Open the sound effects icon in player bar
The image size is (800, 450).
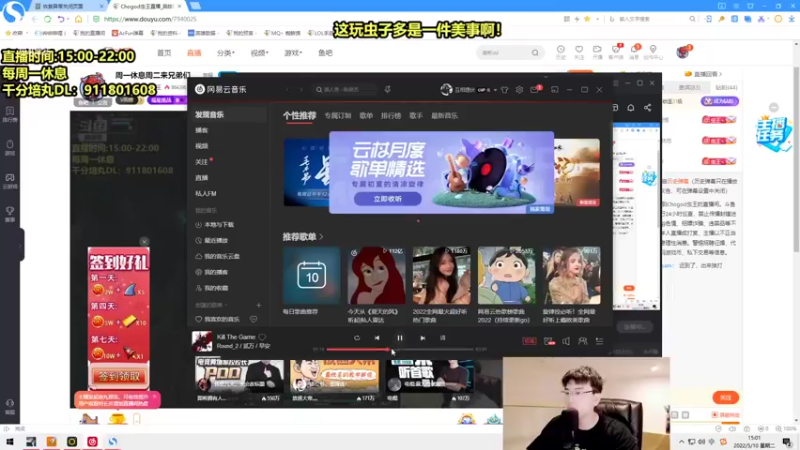click(x=549, y=341)
